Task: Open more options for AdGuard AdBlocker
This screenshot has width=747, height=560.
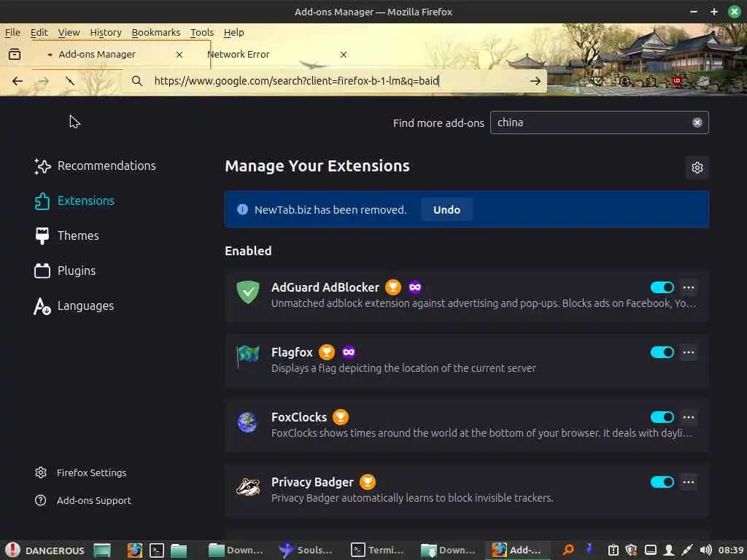Action: [x=689, y=287]
